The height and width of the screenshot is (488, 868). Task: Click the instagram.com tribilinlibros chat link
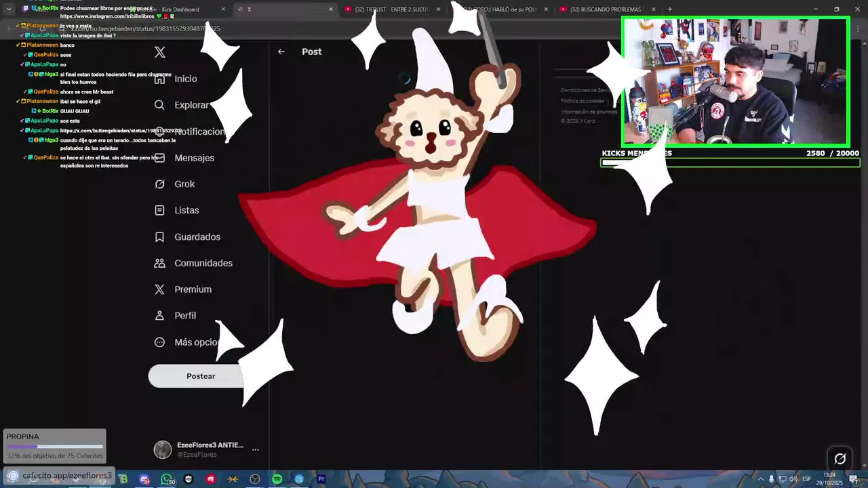[x=107, y=16]
